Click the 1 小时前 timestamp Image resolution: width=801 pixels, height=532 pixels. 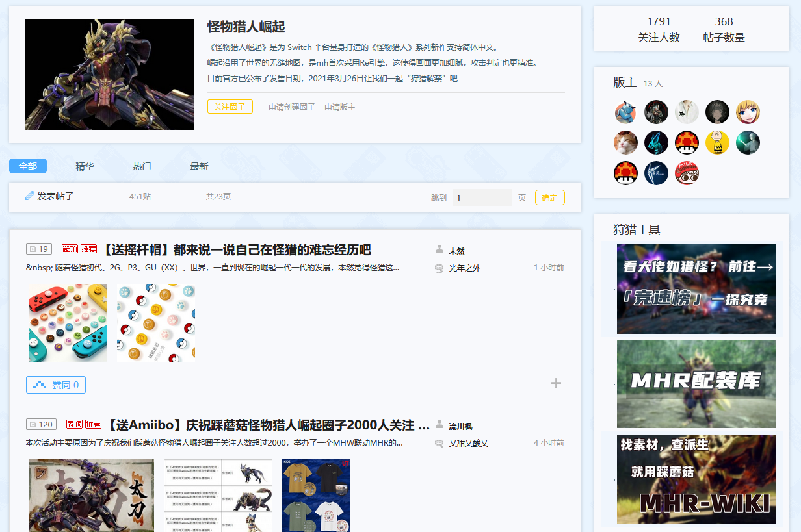(x=549, y=268)
